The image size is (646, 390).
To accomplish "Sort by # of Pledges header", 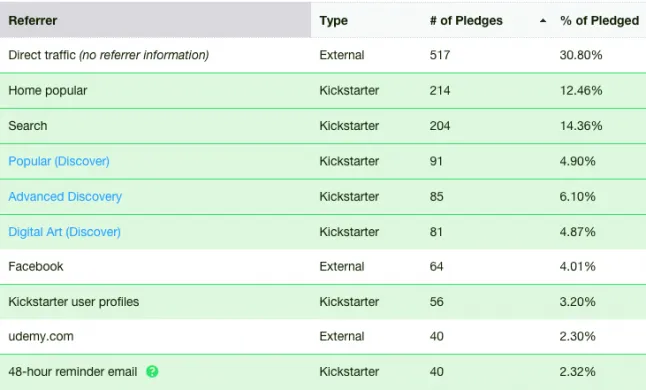I will tap(466, 21).
